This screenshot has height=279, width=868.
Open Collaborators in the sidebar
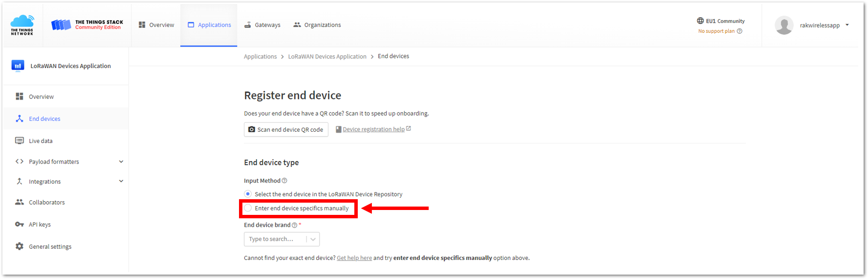pos(66,202)
